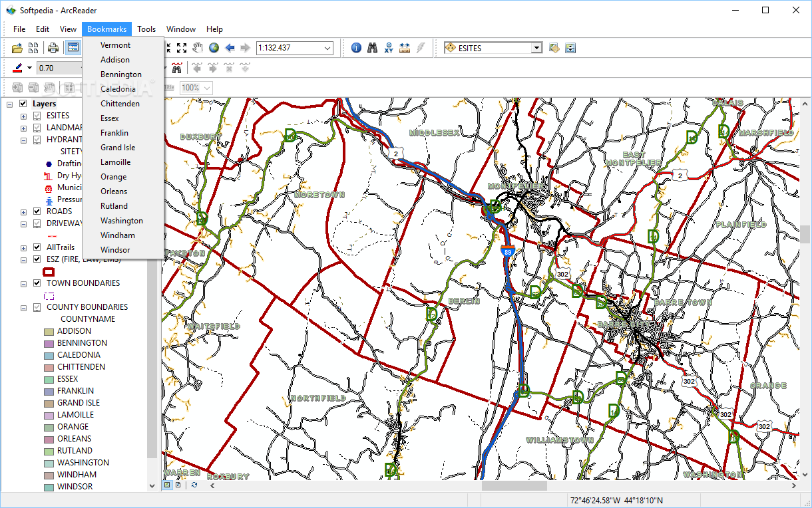The width and height of the screenshot is (812, 508).
Task: Click the layer transparency adjust icon
Action: [x=570, y=48]
